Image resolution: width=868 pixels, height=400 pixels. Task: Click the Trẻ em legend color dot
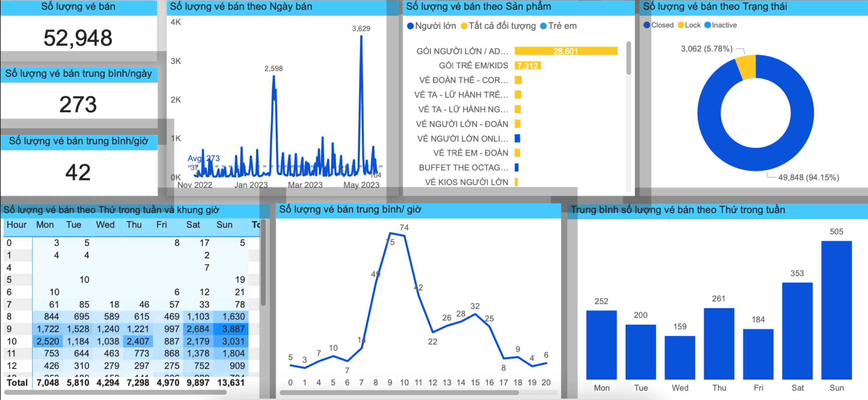[x=543, y=26]
